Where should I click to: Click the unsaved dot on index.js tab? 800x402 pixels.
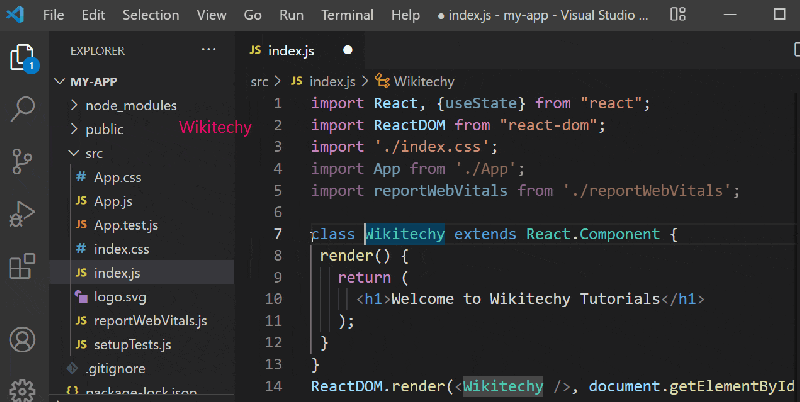click(x=348, y=50)
